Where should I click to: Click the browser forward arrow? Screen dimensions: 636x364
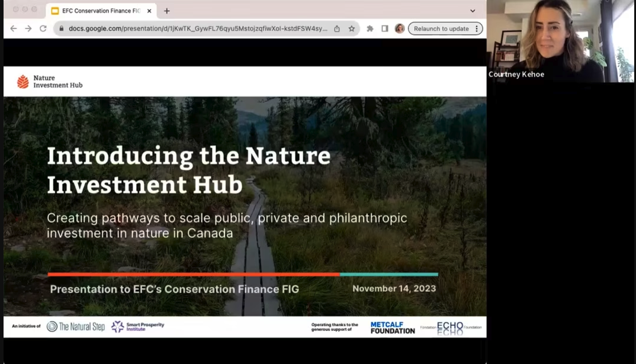[x=28, y=28]
